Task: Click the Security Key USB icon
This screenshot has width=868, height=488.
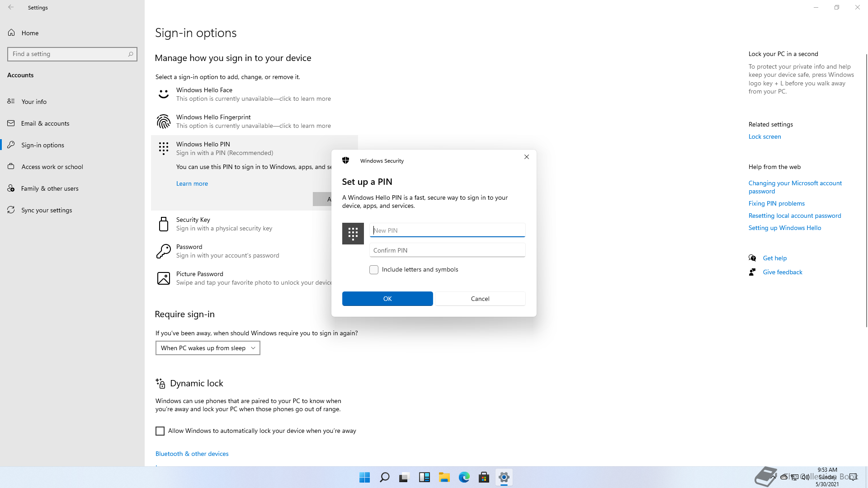Action: [x=164, y=224]
